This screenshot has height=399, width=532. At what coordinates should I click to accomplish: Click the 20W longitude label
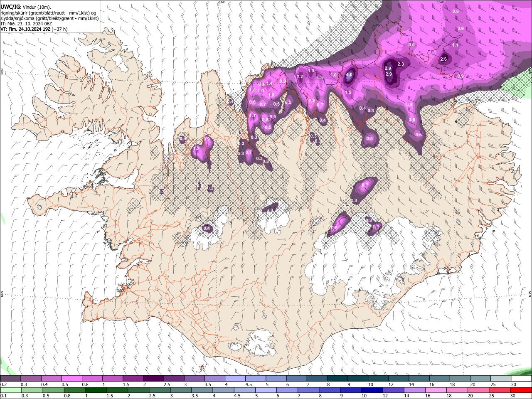click(x=221, y=2)
